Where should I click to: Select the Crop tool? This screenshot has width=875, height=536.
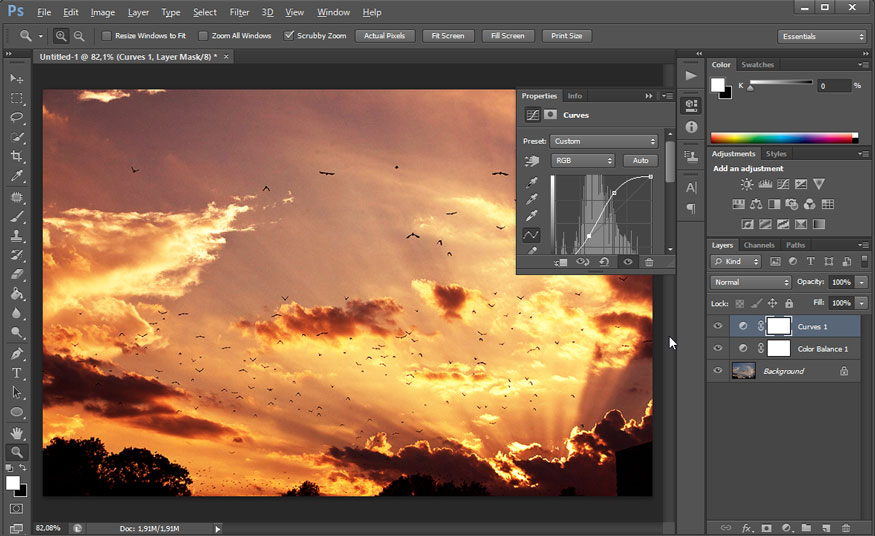coord(17,157)
